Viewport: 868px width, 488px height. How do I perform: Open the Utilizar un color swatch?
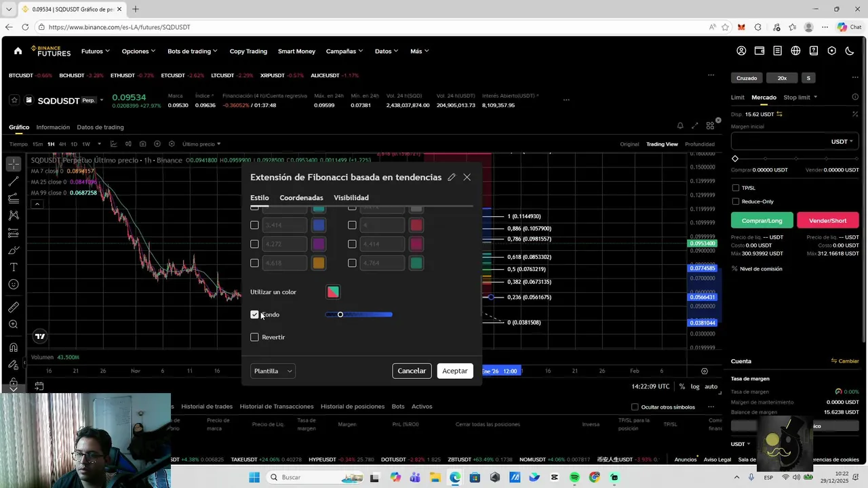click(333, 292)
